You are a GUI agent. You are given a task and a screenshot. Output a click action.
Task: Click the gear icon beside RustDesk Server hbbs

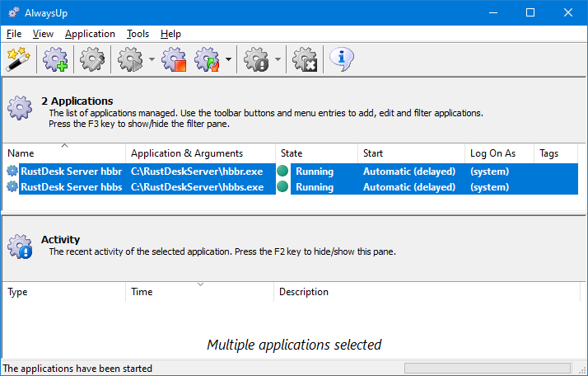pyautogui.click(x=12, y=186)
